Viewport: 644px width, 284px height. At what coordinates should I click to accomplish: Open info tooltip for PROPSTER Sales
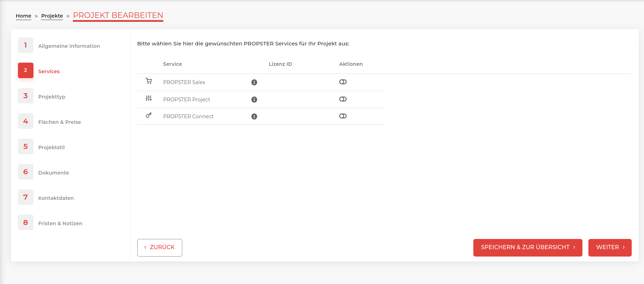(x=254, y=82)
